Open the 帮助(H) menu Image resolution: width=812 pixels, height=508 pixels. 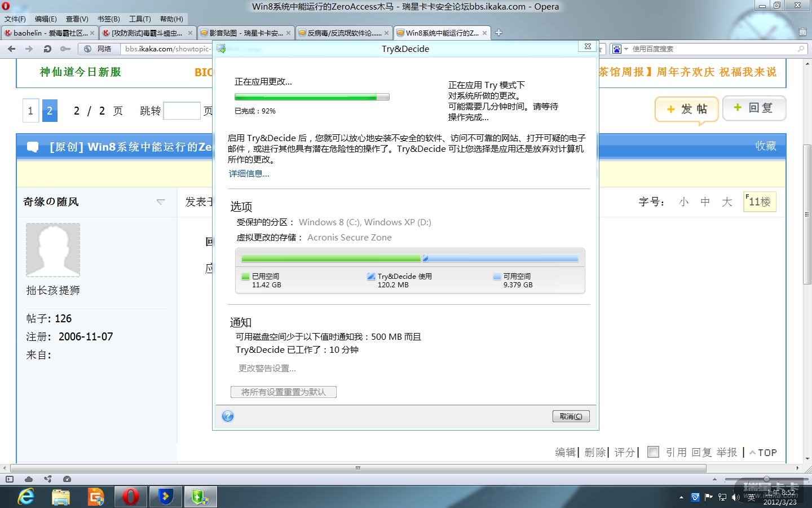coord(171,19)
